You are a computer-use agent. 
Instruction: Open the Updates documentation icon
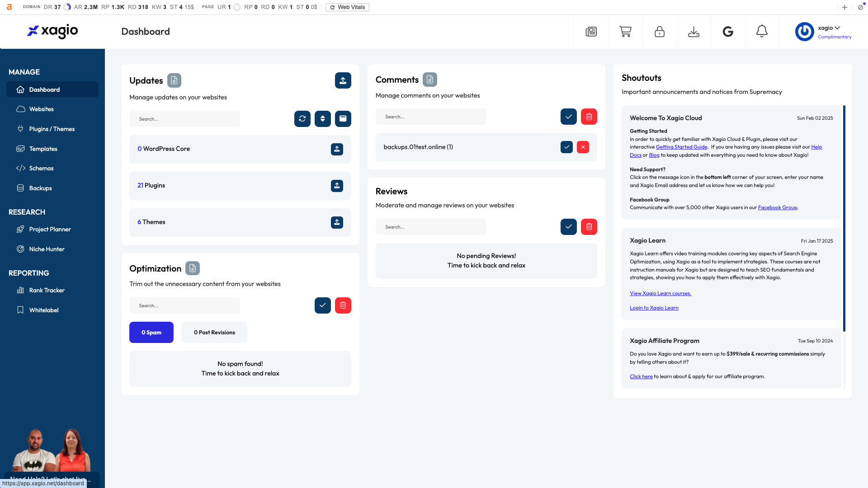174,80
